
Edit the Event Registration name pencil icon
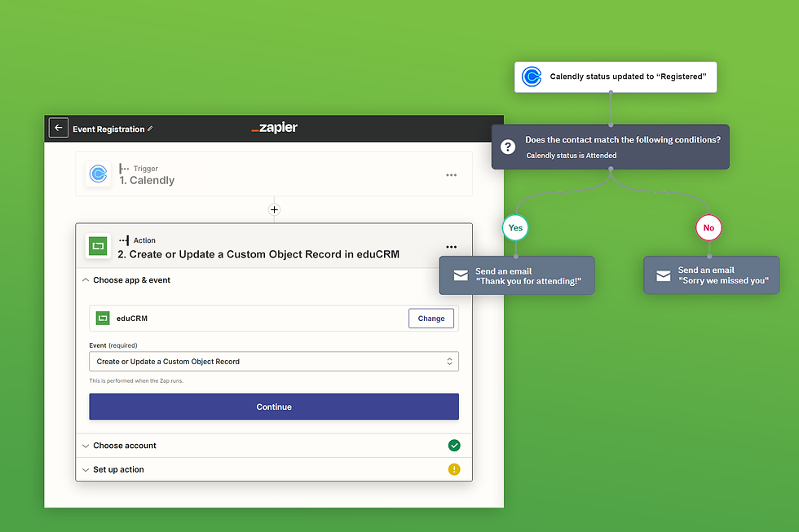150,129
